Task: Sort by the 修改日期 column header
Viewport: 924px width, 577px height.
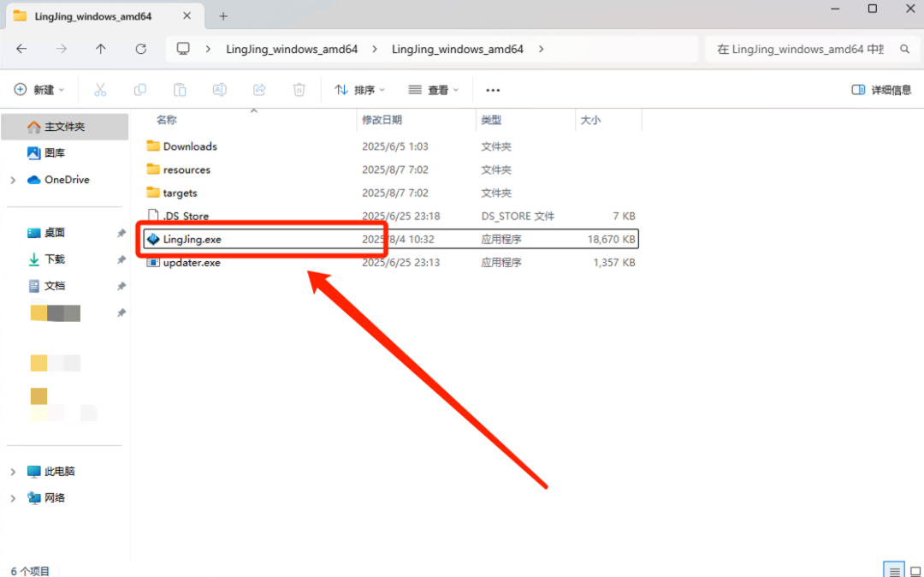Action: click(x=382, y=120)
